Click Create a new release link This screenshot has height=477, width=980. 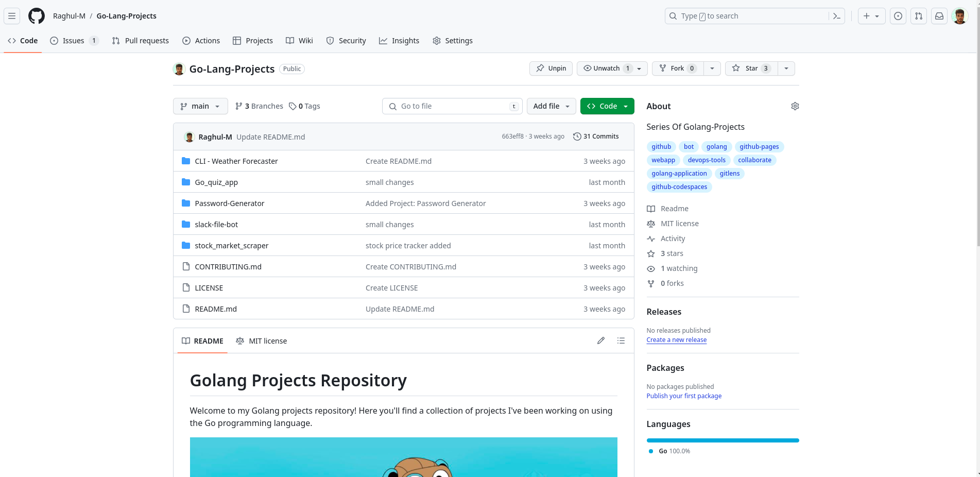(x=677, y=340)
